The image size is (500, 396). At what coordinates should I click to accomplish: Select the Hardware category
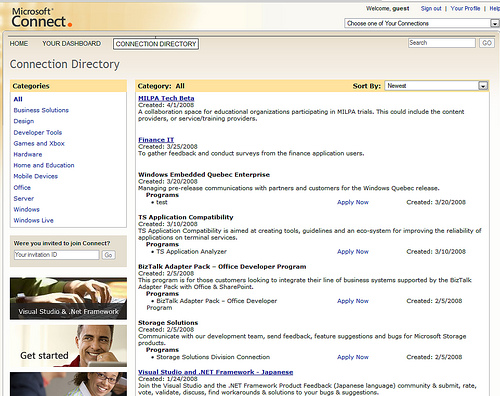click(x=28, y=154)
